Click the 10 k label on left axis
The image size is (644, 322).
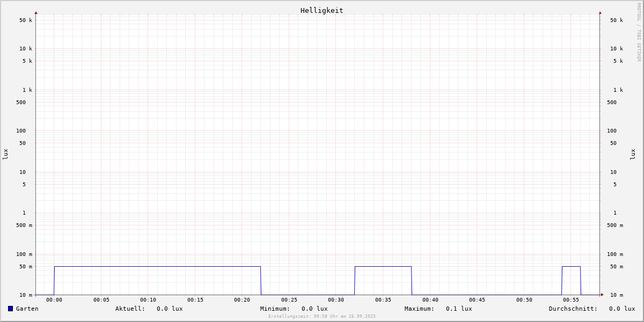click(x=26, y=49)
